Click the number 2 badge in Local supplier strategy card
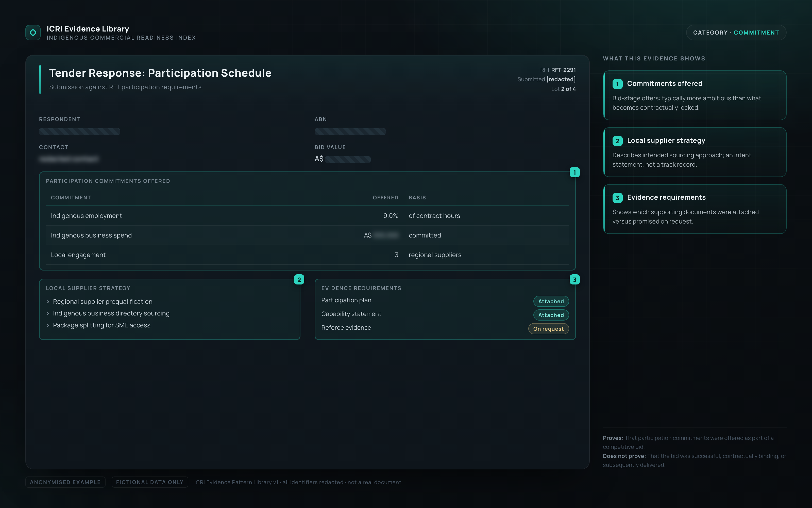This screenshot has height=508, width=812. point(617,141)
